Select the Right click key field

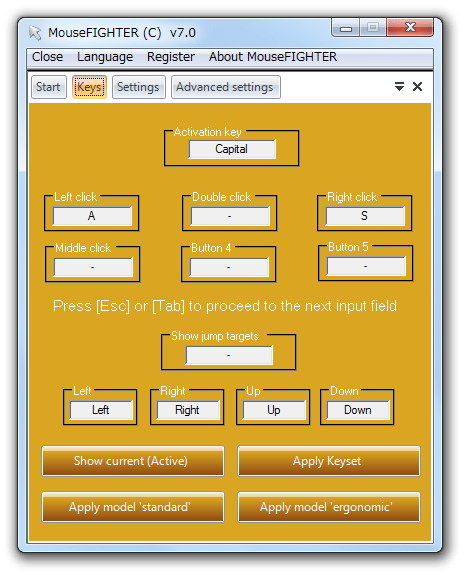[365, 216]
